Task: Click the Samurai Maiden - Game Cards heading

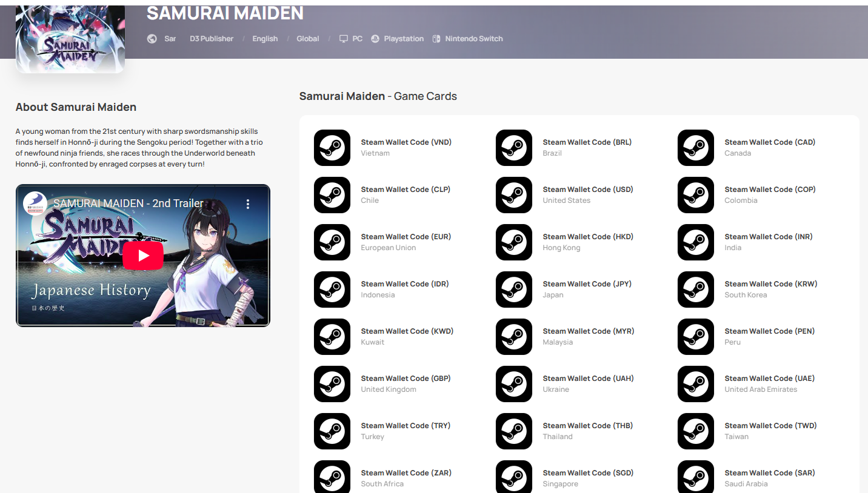Action: coord(378,96)
